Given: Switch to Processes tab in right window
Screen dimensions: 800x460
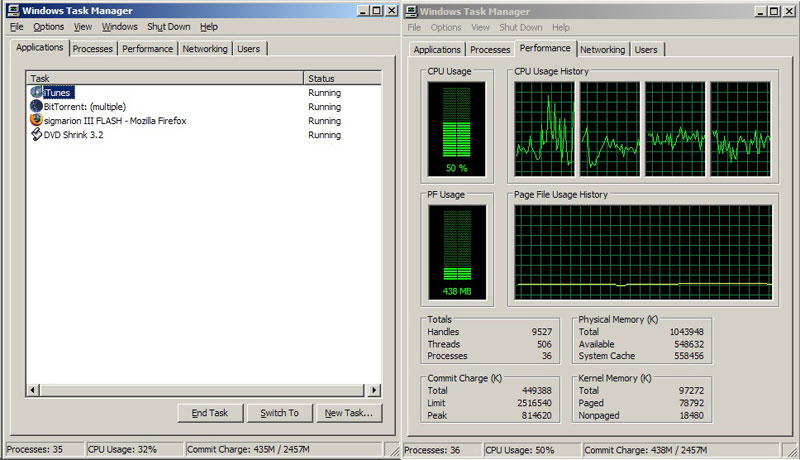Looking at the screenshot, I should (490, 50).
